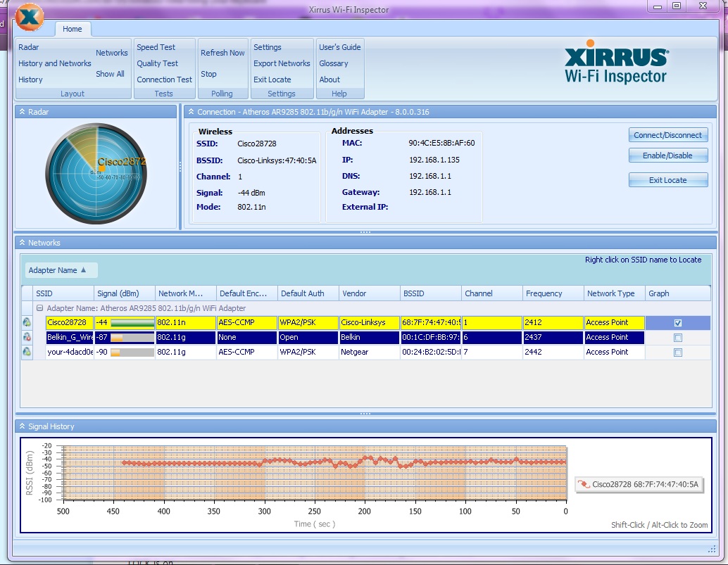The image size is (728, 565).
Task: Click the network icon beside Belkin_G_Wire row
Action: tap(27, 337)
